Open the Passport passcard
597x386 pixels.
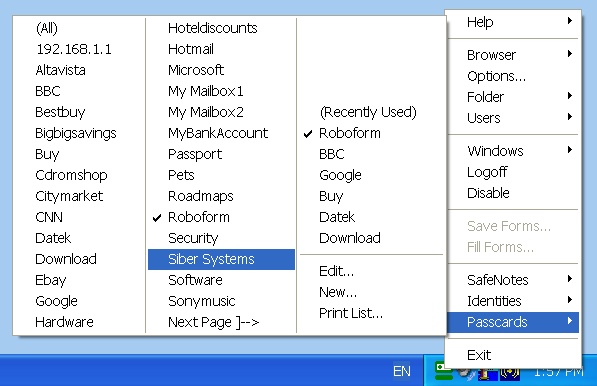[x=221, y=154]
